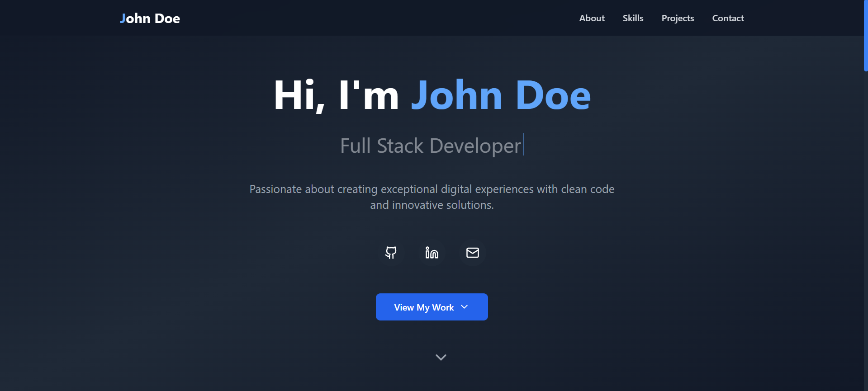Click the blue J in the header logo
868x391 pixels.
[x=123, y=19]
